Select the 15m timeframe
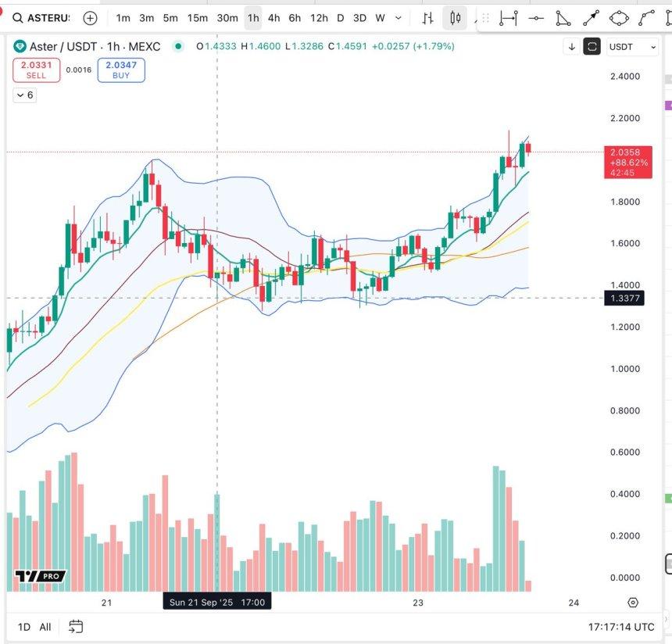672x644 pixels. point(198,17)
